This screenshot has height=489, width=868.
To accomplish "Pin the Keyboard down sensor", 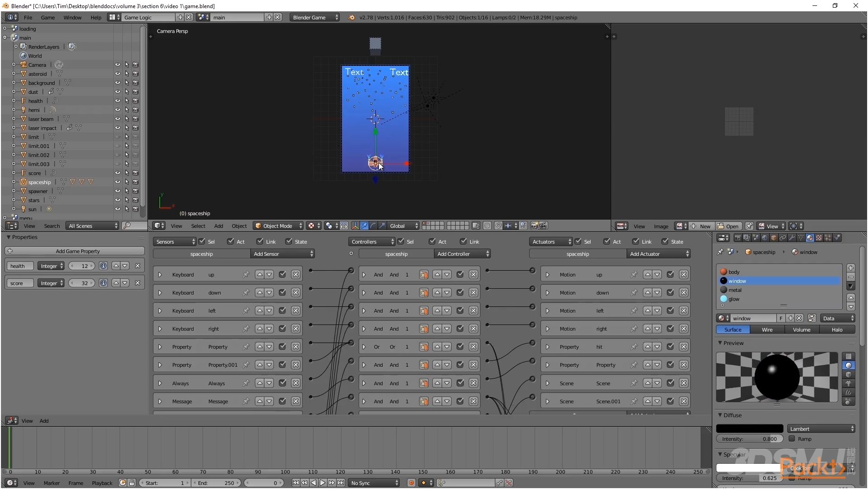I will tap(246, 292).
